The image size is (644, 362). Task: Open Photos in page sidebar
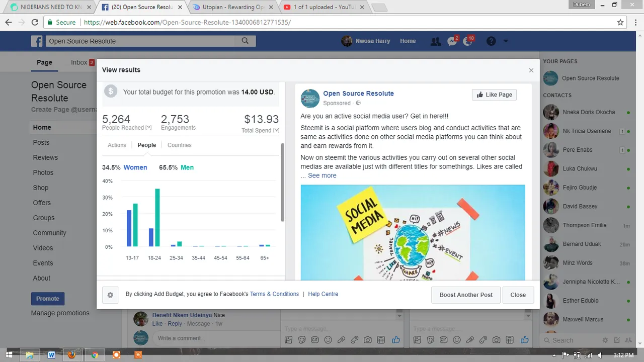[43, 172]
